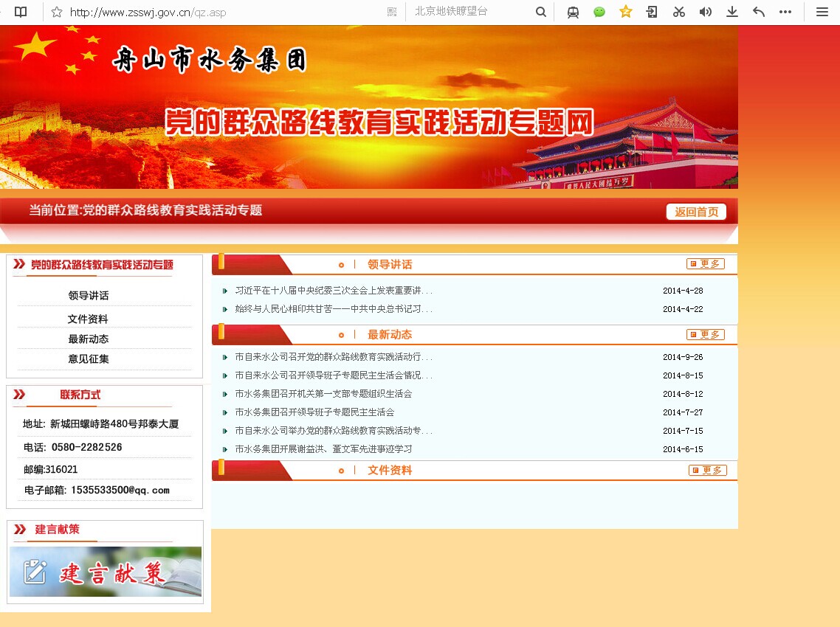This screenshot has width=840, height=627.
Task: Click the postcode text 邮编:316021
Action: (x=50, y=470)
